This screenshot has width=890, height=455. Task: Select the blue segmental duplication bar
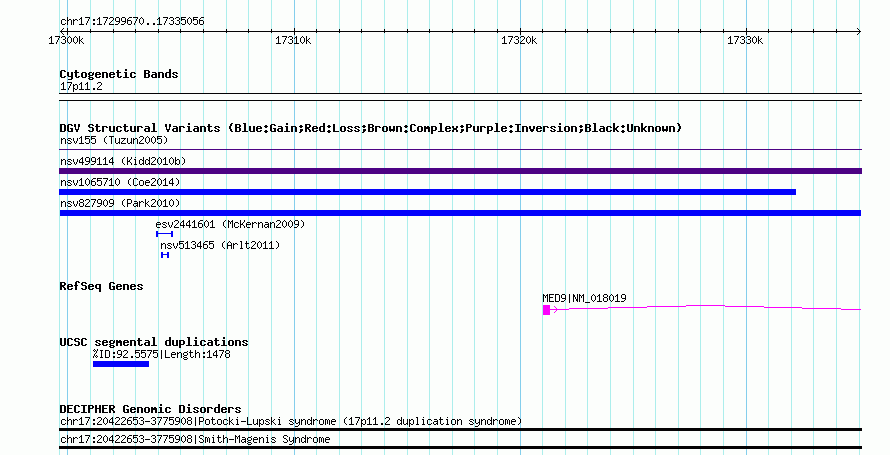121,364
